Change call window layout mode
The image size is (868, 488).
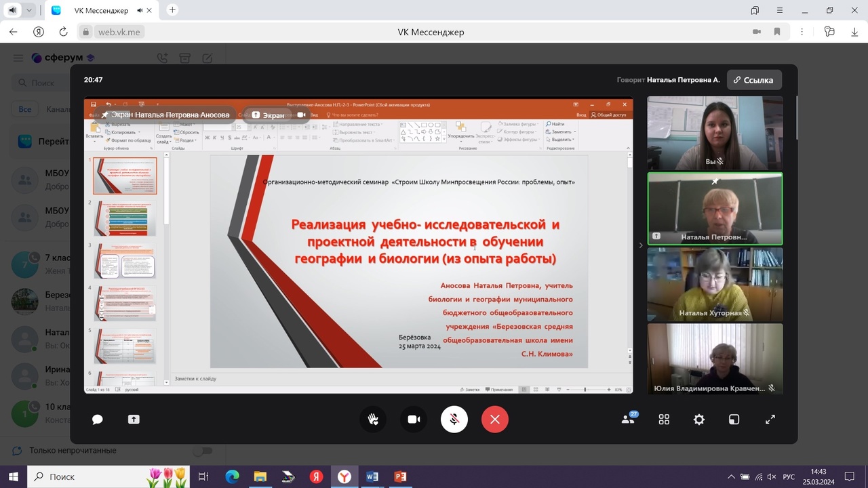coord(734,420)
